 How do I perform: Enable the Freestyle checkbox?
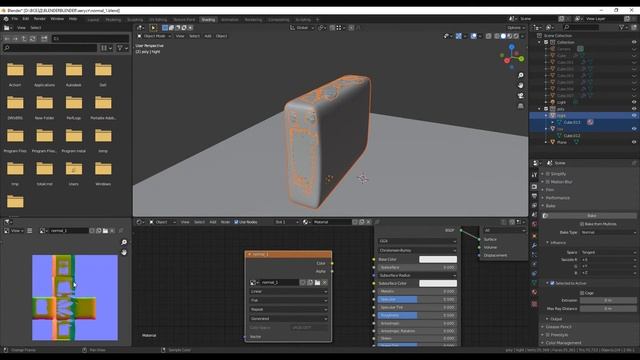[x=548, y=335]
